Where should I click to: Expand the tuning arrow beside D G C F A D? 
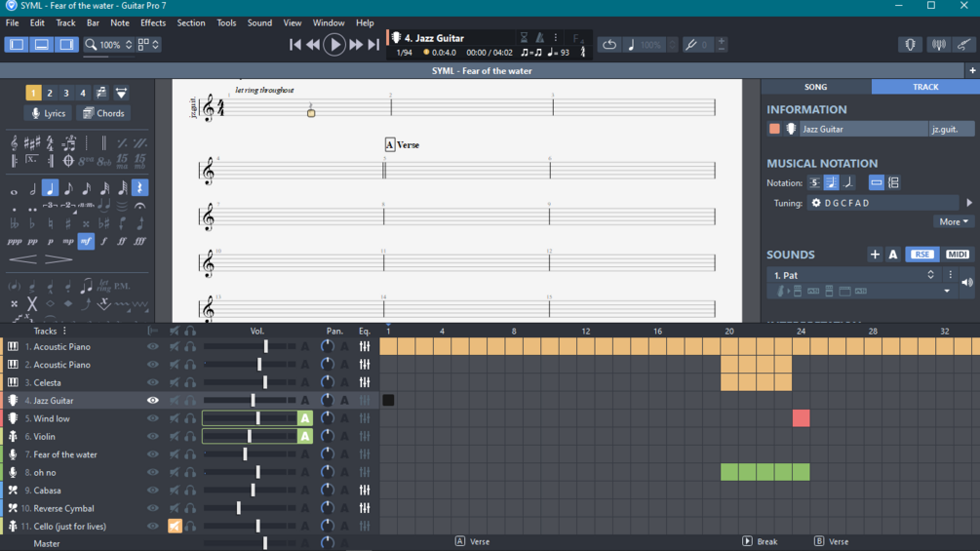969,203
